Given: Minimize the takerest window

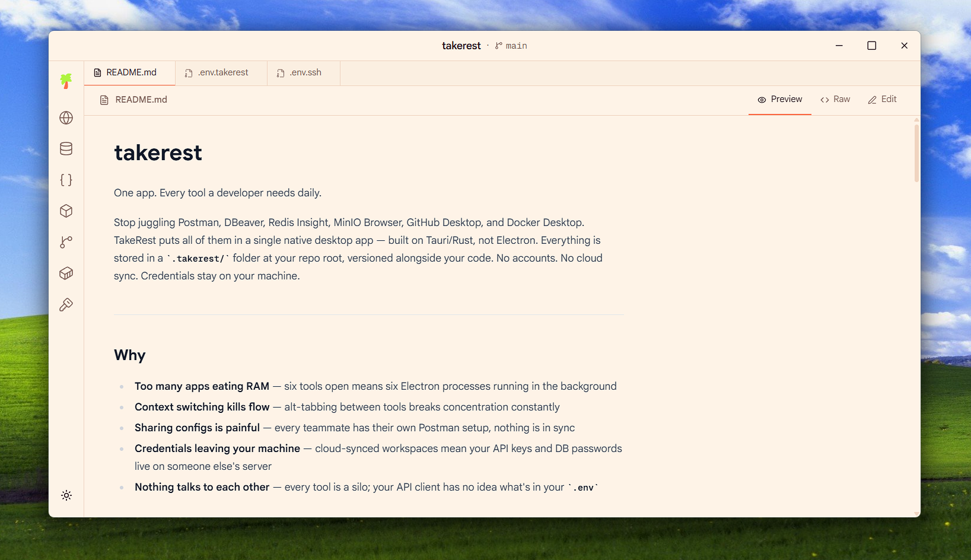Looking at the screenshot, I should pos(839,46).
